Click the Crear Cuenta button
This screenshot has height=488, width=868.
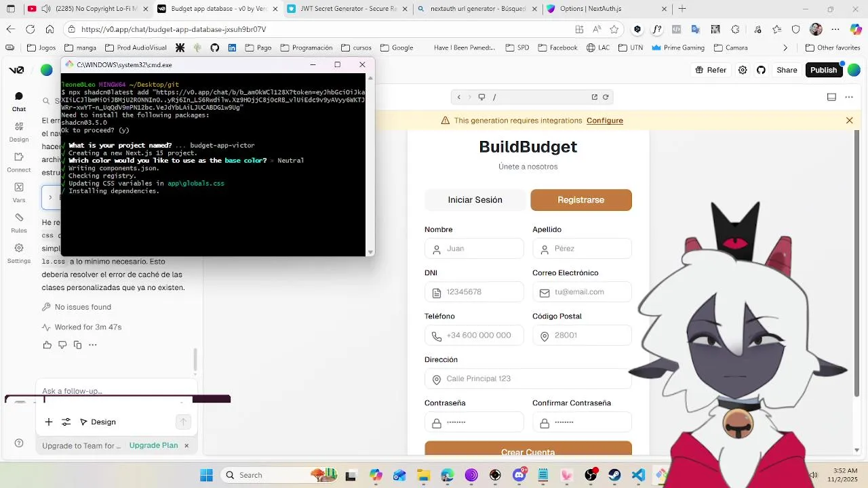(x=528, y=449)
